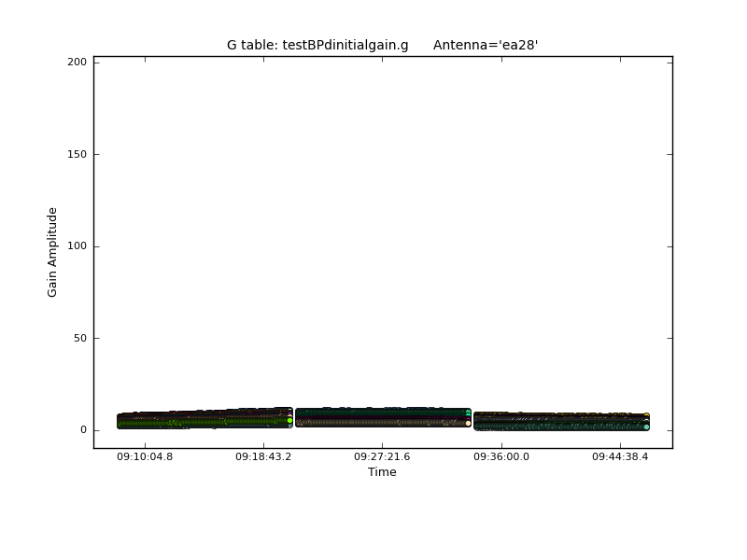This screenshot has width=747, height=560.
Task: Click the 09:27:21.6 time tick label
Action: click(382, 456)
